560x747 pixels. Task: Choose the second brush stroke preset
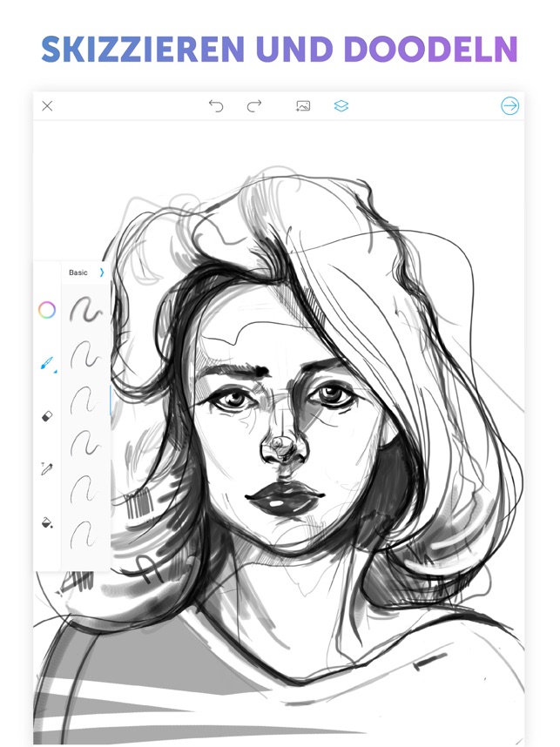point(86,355)
